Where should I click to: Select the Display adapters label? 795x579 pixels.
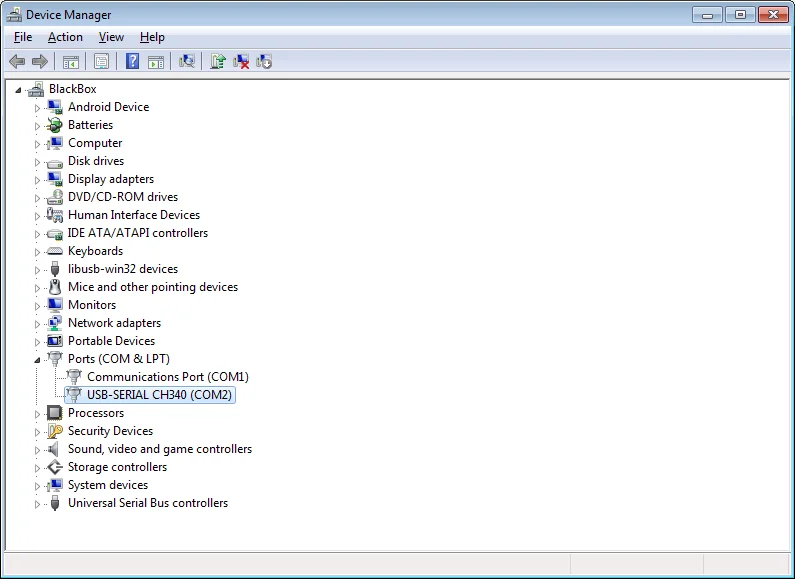(111, 179)
